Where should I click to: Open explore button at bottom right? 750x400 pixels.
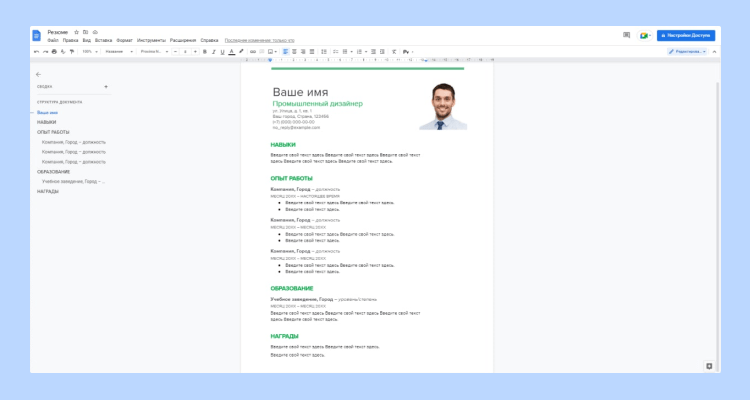(x=709, y=366)
